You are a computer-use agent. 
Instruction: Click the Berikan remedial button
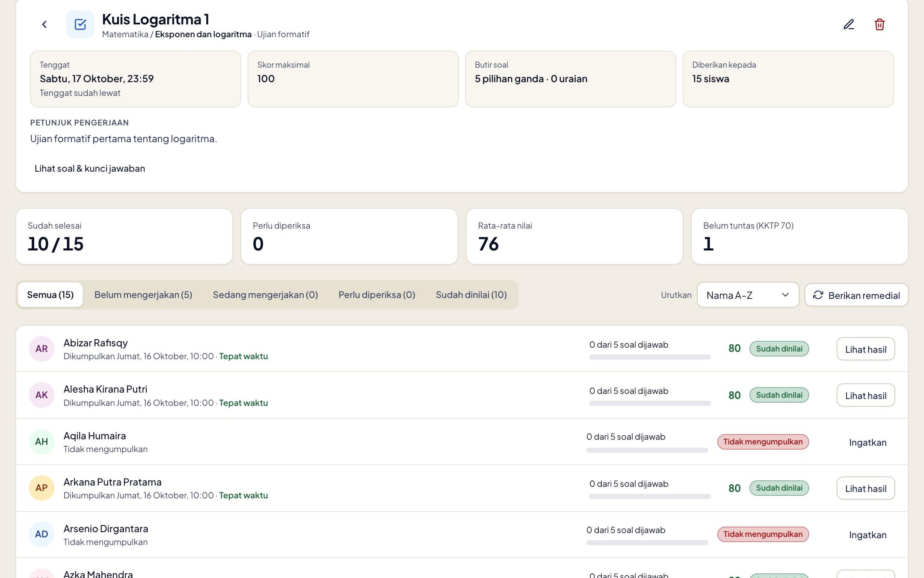(856, 295)
